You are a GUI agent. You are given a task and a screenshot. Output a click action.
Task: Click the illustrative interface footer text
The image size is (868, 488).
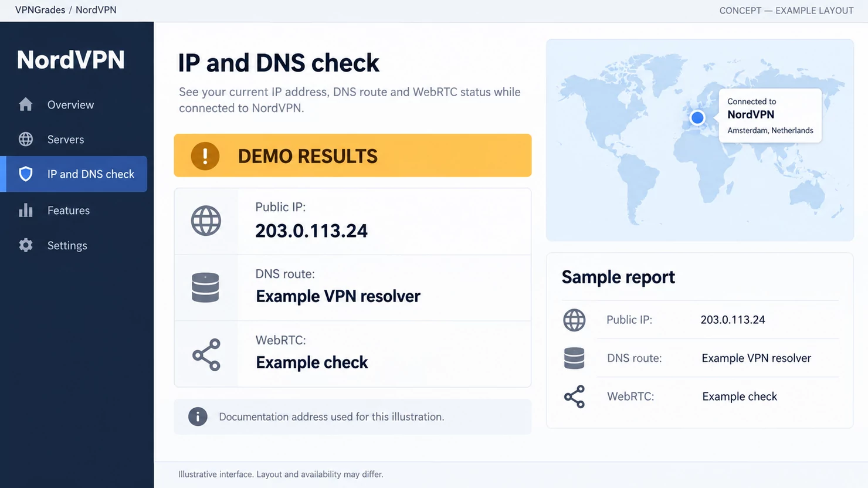280,474
